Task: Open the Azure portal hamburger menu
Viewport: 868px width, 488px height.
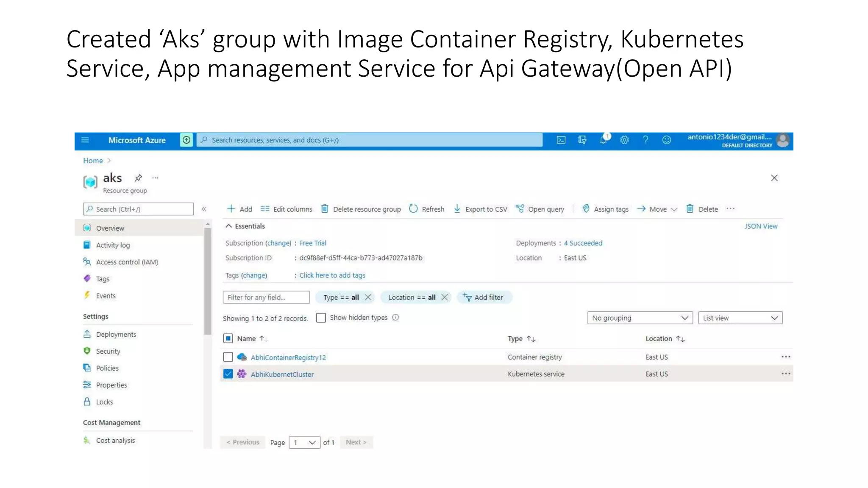Action: pos(85,140)
